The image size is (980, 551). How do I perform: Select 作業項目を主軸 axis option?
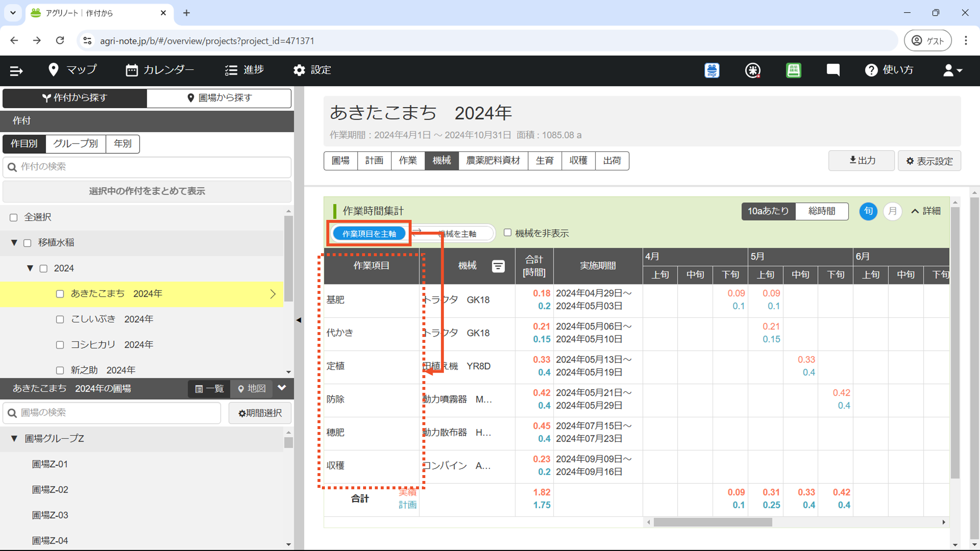tap(369, 234)
